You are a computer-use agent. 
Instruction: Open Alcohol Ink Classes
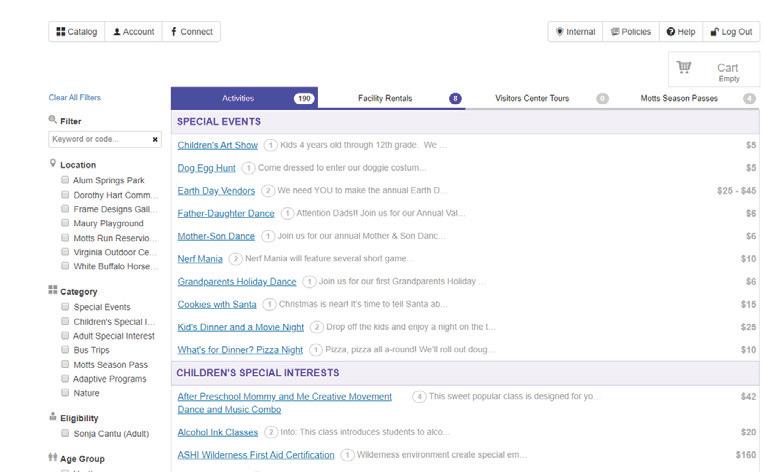[x=218, y=432]
